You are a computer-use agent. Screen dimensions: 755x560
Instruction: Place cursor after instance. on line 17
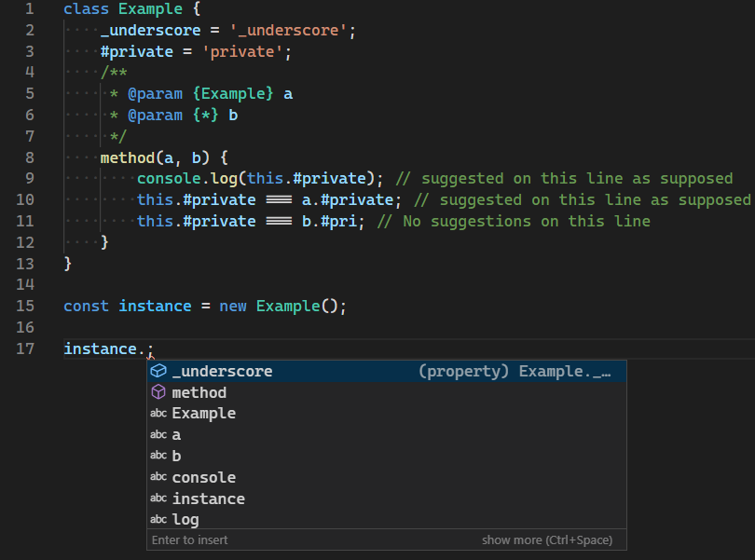149,348
